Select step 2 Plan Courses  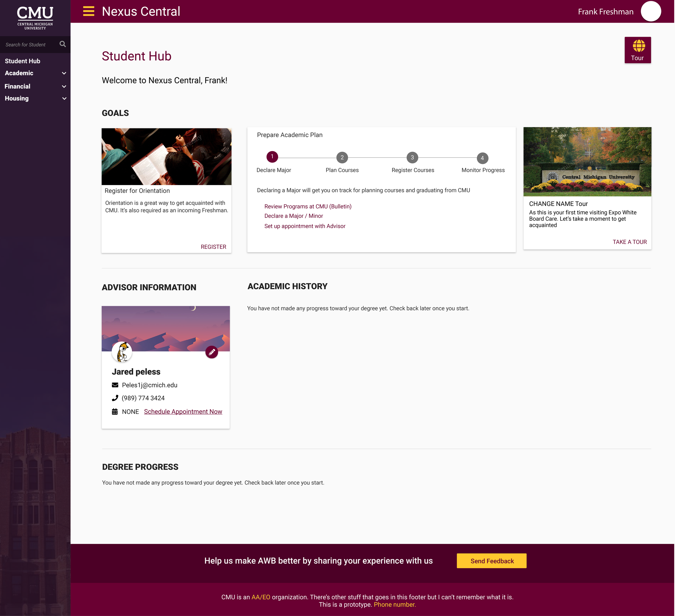click(x=342, y=158)
